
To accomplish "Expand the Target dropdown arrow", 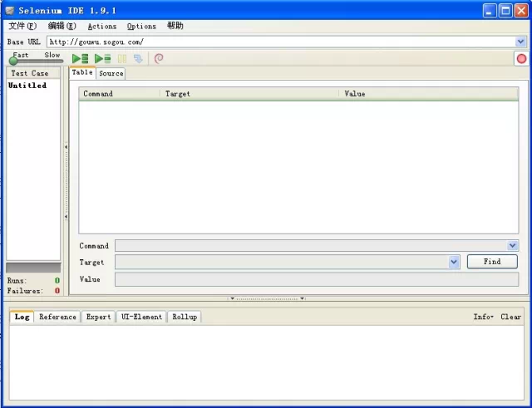I will 454,262.
